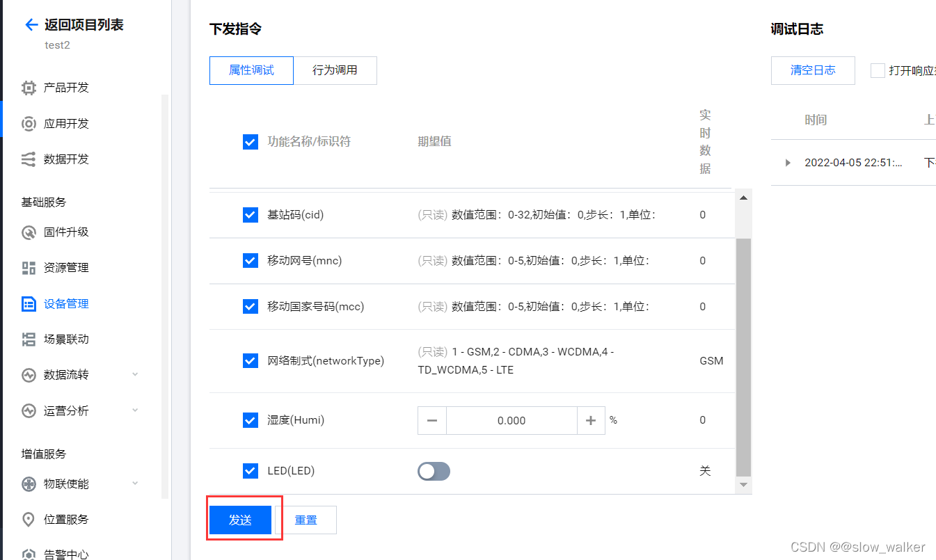Screen dimensions: 936x560
Task: Uncheck the 移动国家号码(mcc) checkbox
Action: pos(251,307)
